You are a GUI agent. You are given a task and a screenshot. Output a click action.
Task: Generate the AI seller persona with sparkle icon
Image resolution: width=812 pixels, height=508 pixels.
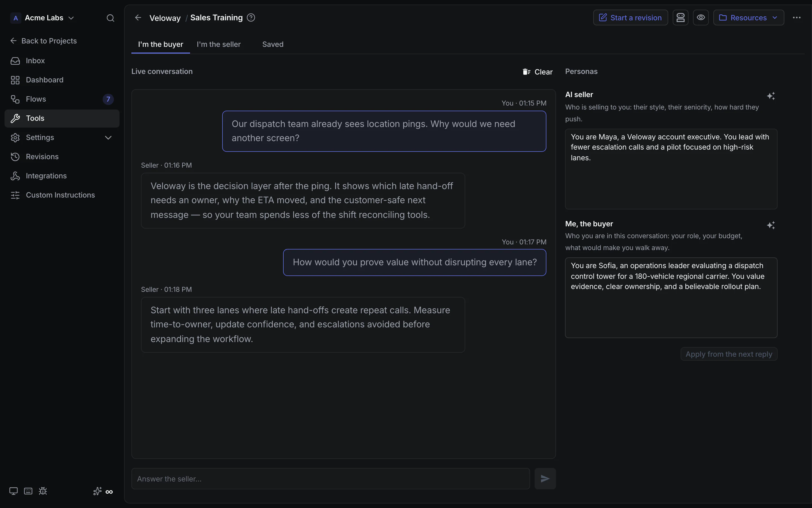pos(771,96)
